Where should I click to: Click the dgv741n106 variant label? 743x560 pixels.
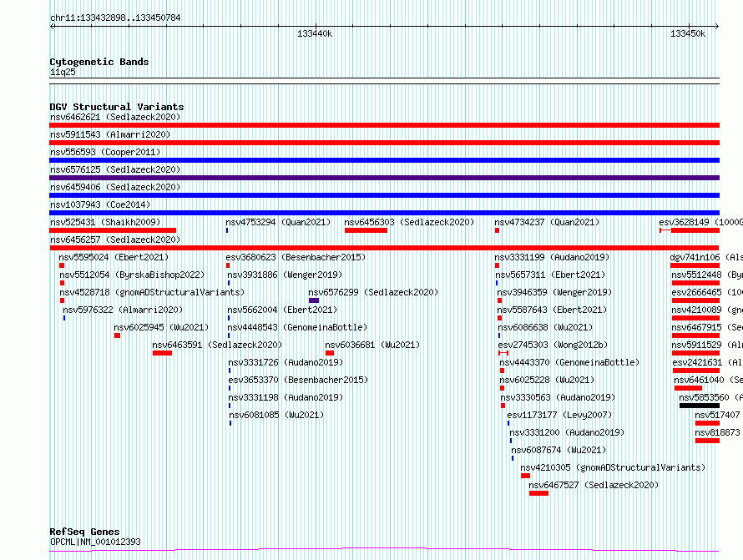[706, 257]
